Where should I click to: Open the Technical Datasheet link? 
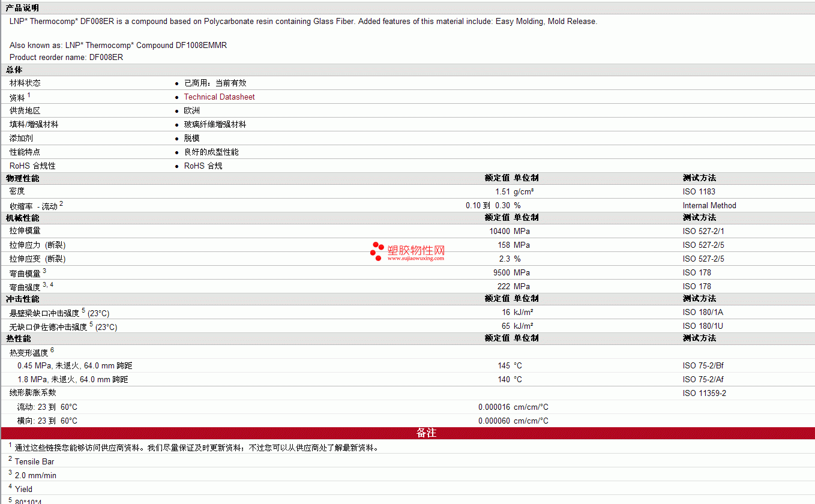(x=219, y=97)
